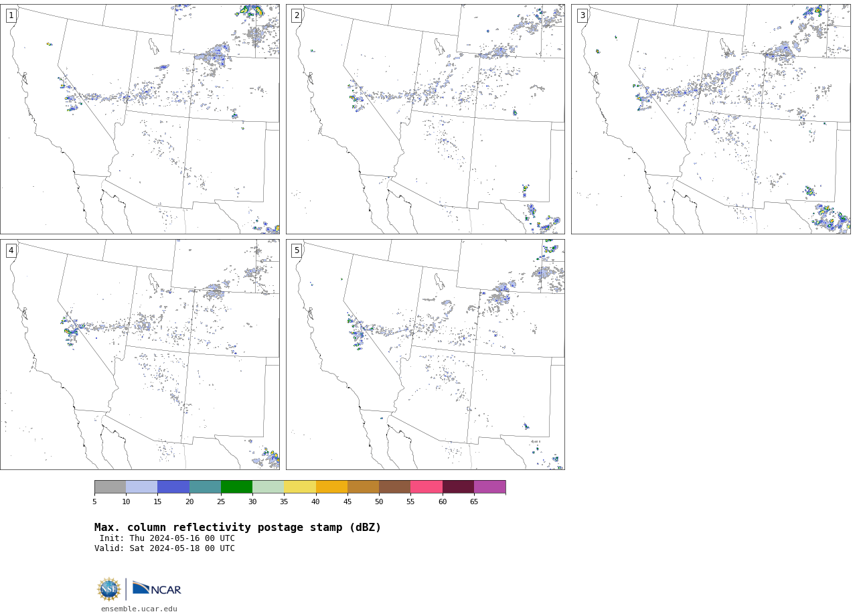The height and width of the screenshot is (616, 857).
Task: Click the colorbar tick label 35
Action: coord(284,502)
